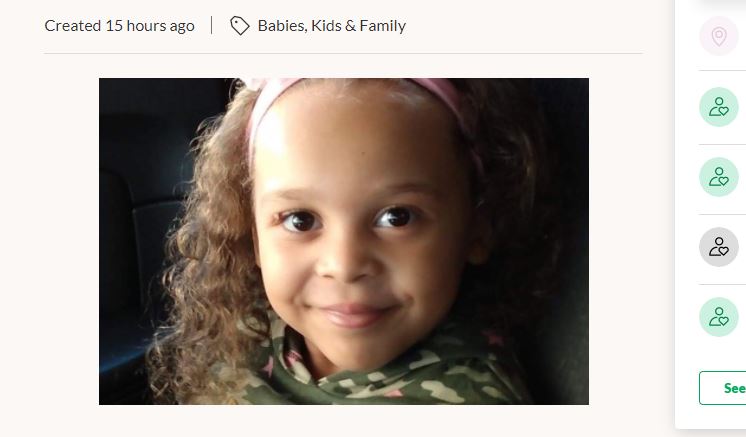Click the partially visible See button
Screen dimensions: 746x437
[x=723, y=388]
